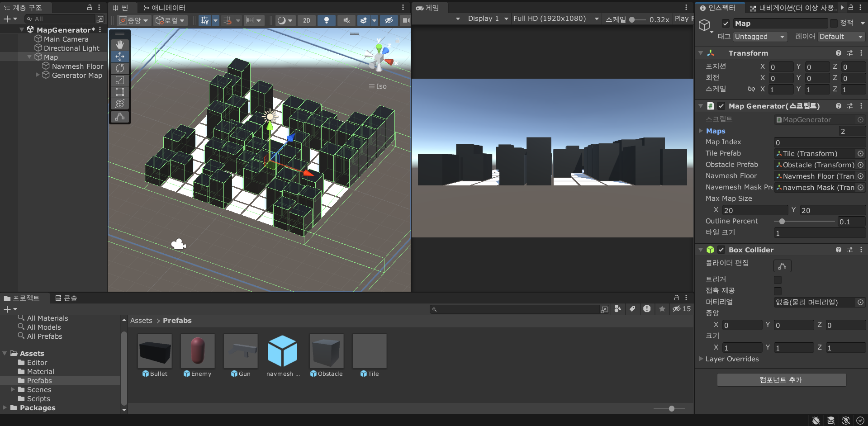Toggle scene visibility hidden-eye button
Viewport: 868px width, 426px height.
(389, 20)
